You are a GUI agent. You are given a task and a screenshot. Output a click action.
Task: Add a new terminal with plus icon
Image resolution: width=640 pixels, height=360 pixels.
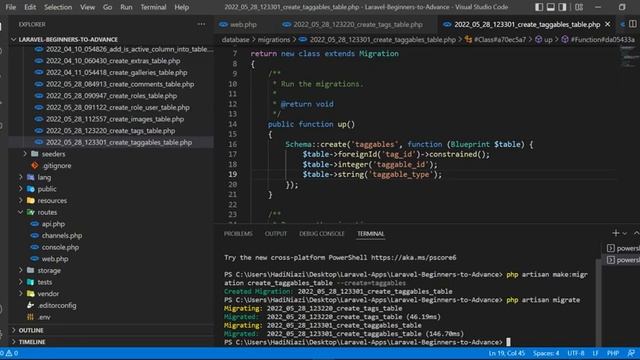point(616,233)
